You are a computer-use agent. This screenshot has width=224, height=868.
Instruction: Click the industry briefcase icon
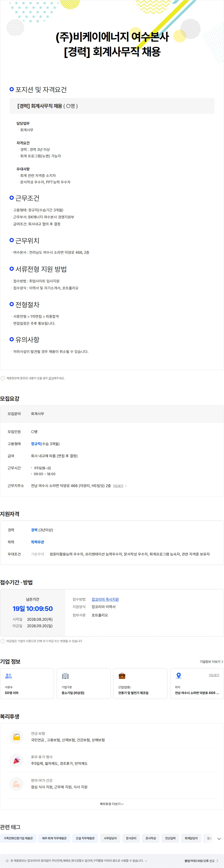click(122, 676)
